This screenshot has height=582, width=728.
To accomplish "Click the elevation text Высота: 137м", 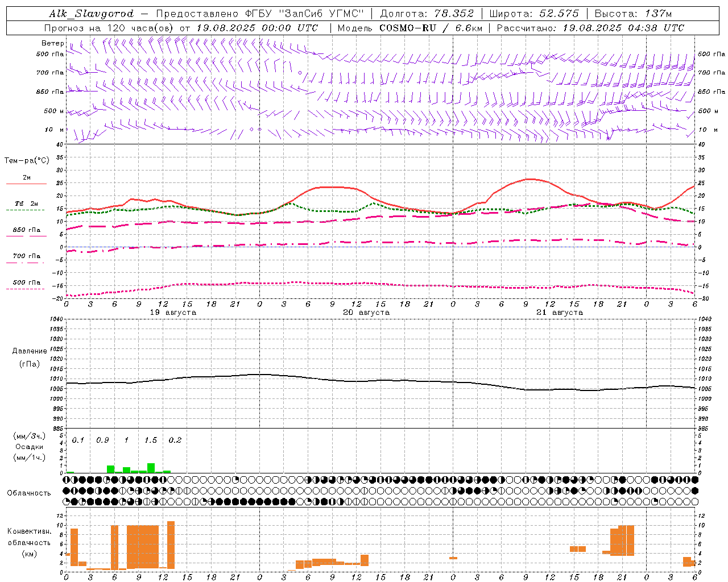I will point(632,14).
